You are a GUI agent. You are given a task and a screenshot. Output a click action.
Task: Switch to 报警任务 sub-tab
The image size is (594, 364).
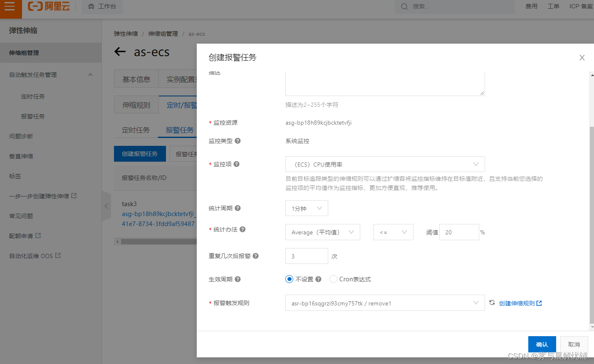[180, 130]
